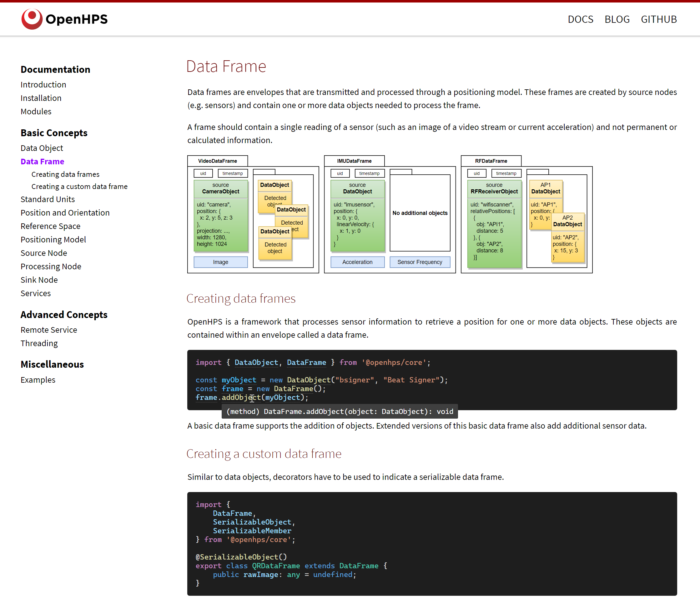Click Miscellaneous sidebar heading
This screenshot has width=700, height=607.
pyautogui.click(x=52, y=365)
